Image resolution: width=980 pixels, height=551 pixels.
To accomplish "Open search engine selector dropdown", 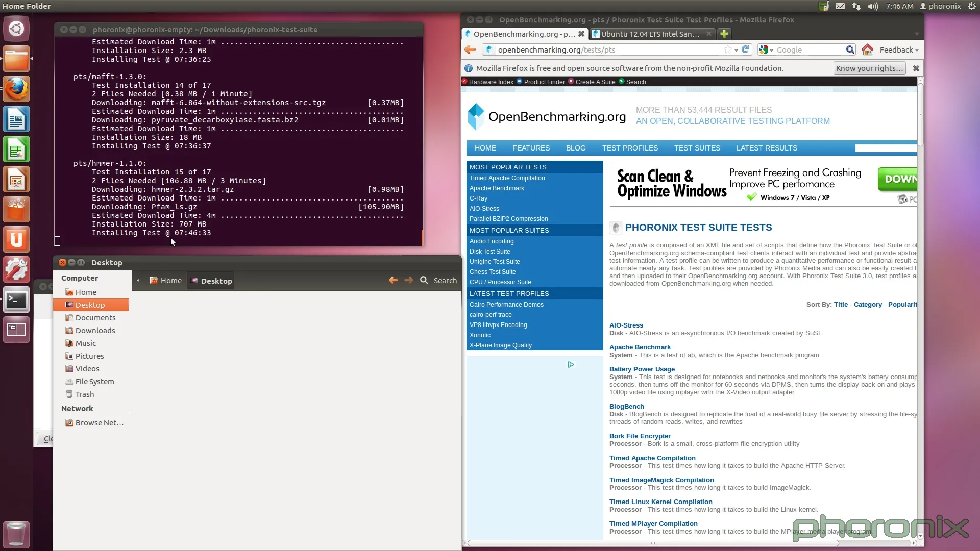I will click(x=767, y=49).
